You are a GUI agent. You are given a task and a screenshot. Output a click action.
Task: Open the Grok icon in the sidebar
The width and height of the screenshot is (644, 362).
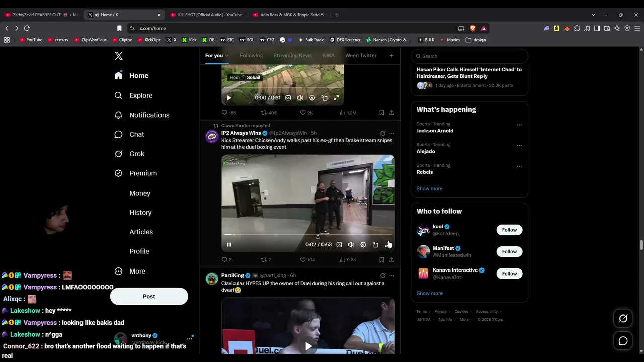118,154
